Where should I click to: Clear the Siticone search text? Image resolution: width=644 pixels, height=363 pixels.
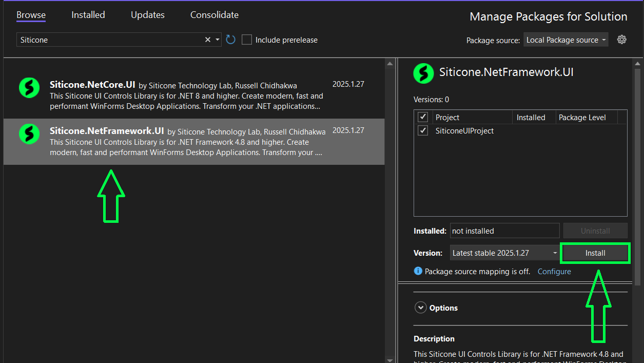[x=208, y=40]
